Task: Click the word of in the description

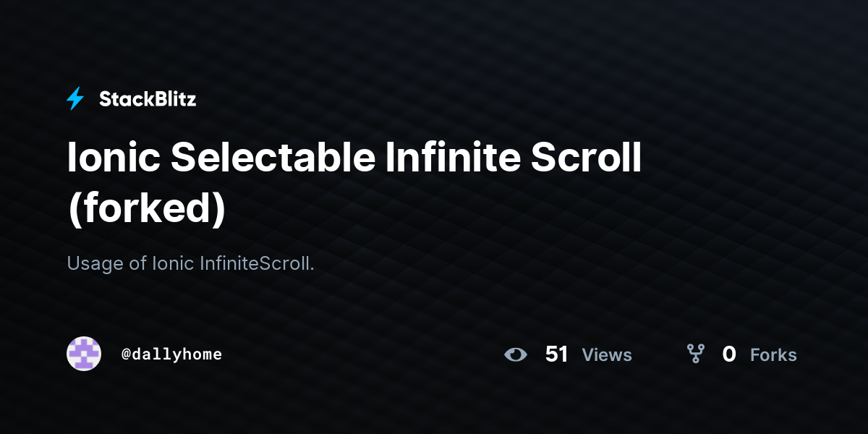Action: 138,263
